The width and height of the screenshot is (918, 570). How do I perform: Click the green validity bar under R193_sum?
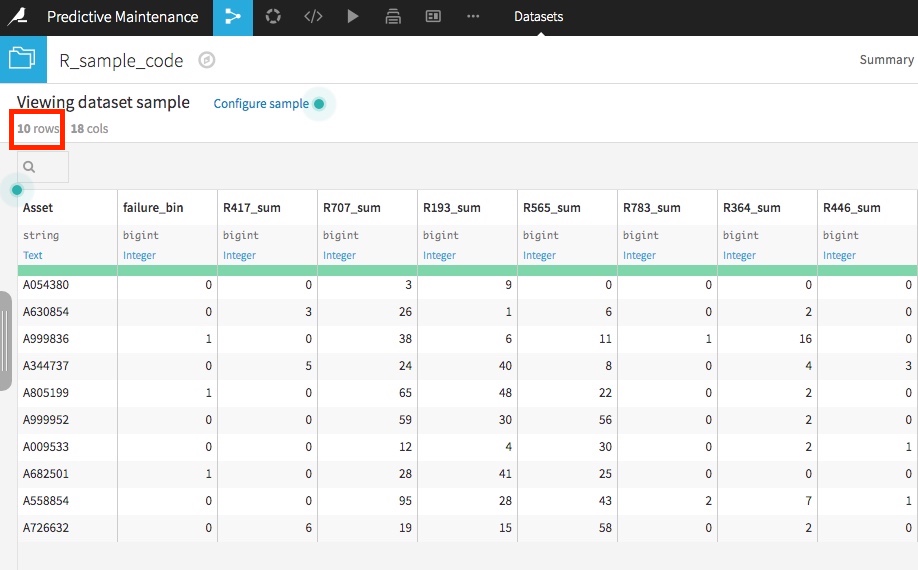point(468,270)
